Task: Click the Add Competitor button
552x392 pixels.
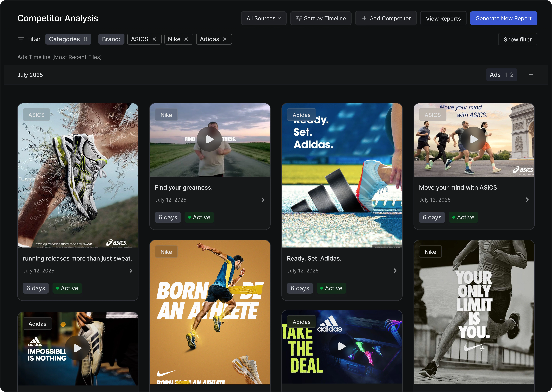Action: [x=386, y=18]
